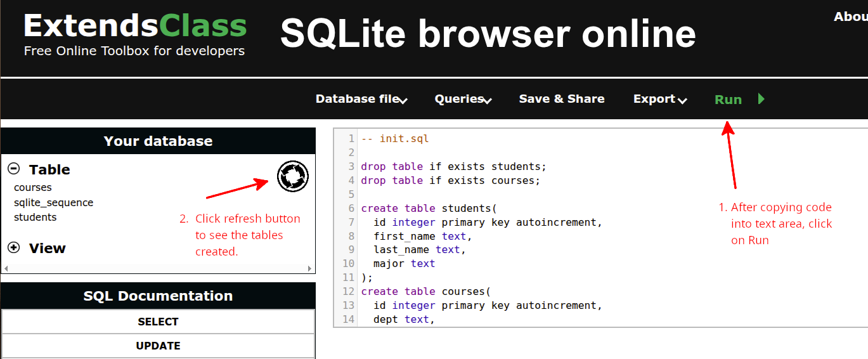Click line number 6 in the editor
Screen dimensions: 868x359
click(351, 208)
